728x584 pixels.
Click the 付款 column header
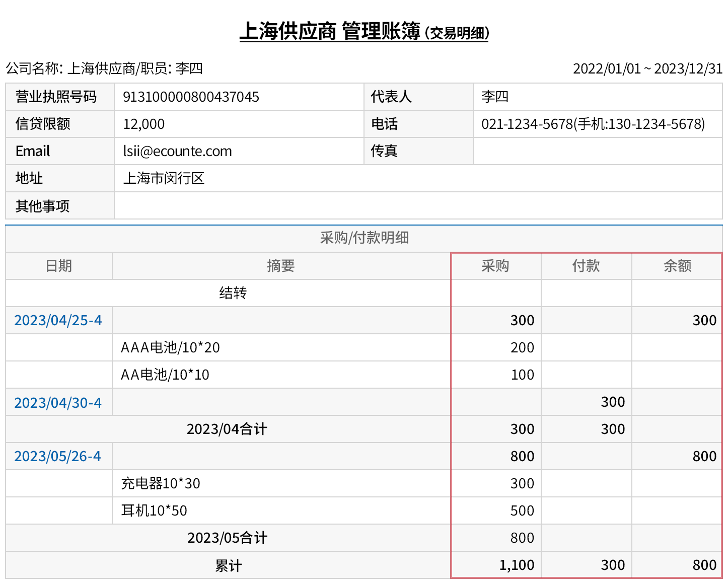[586, 266]
